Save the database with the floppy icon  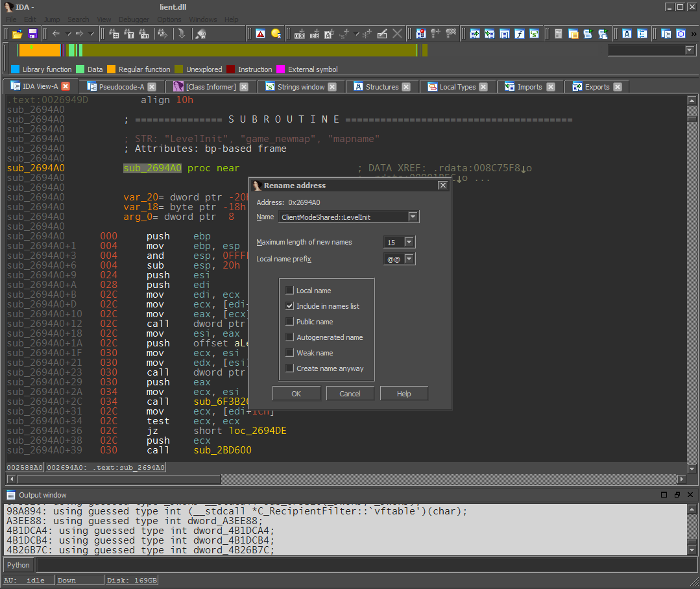point(32,34)
